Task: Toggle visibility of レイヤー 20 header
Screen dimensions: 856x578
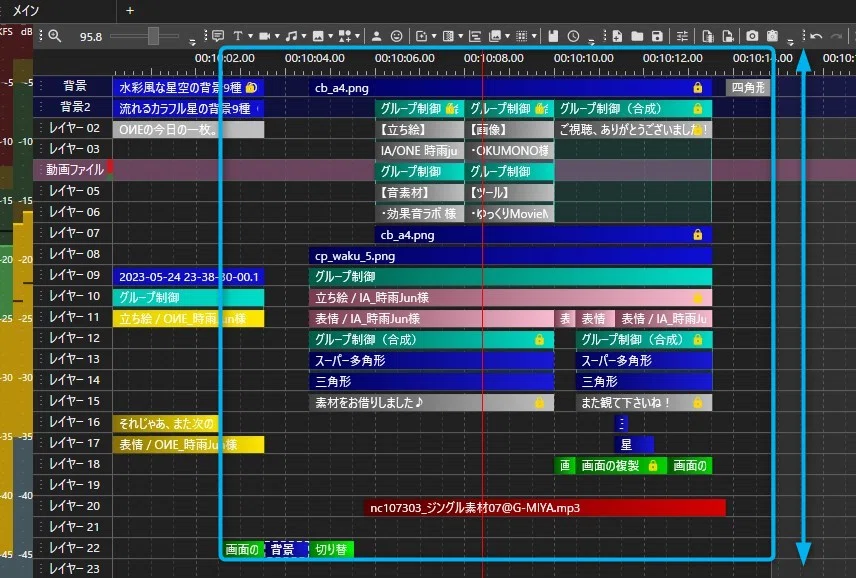Action: point(74,506)
